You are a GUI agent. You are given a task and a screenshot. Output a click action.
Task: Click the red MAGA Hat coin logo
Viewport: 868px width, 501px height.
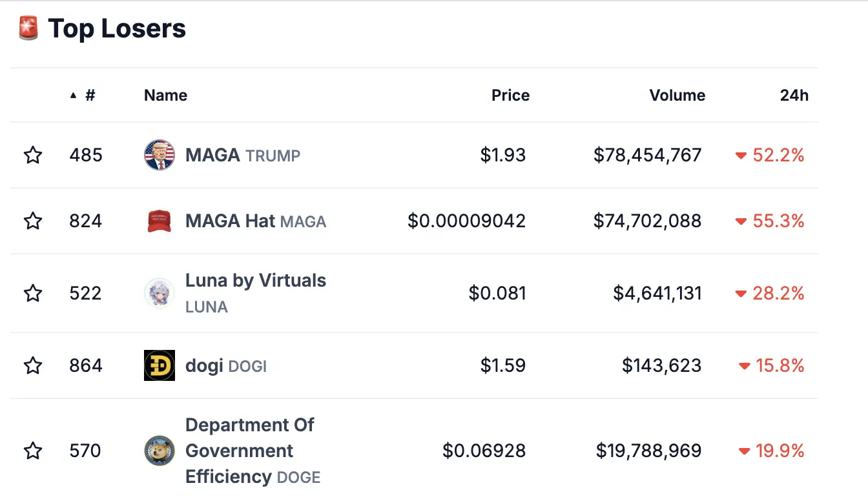[x=159, y=221]
